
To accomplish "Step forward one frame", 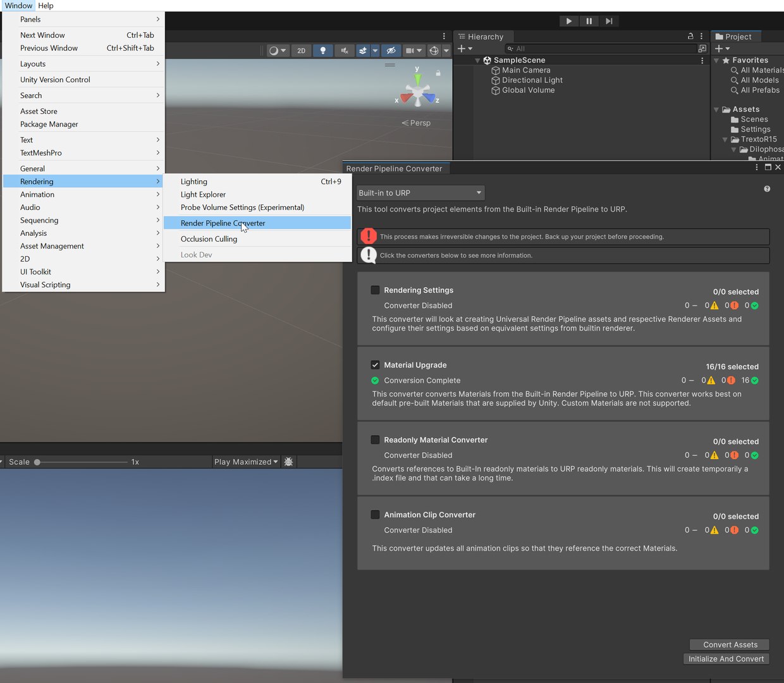I will 609,21.
